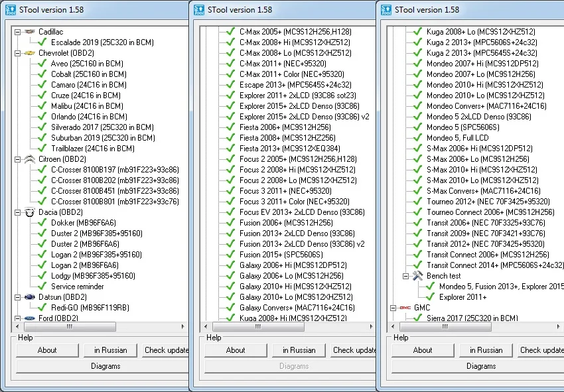Click the Datsun brand logo icon

point(30,297)
